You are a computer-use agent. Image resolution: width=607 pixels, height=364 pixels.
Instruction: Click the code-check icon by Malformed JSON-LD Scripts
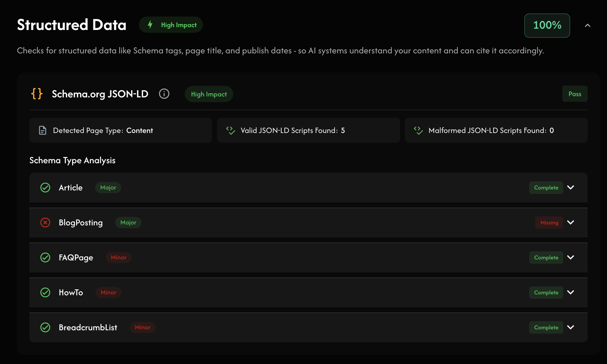coord(418,130)
